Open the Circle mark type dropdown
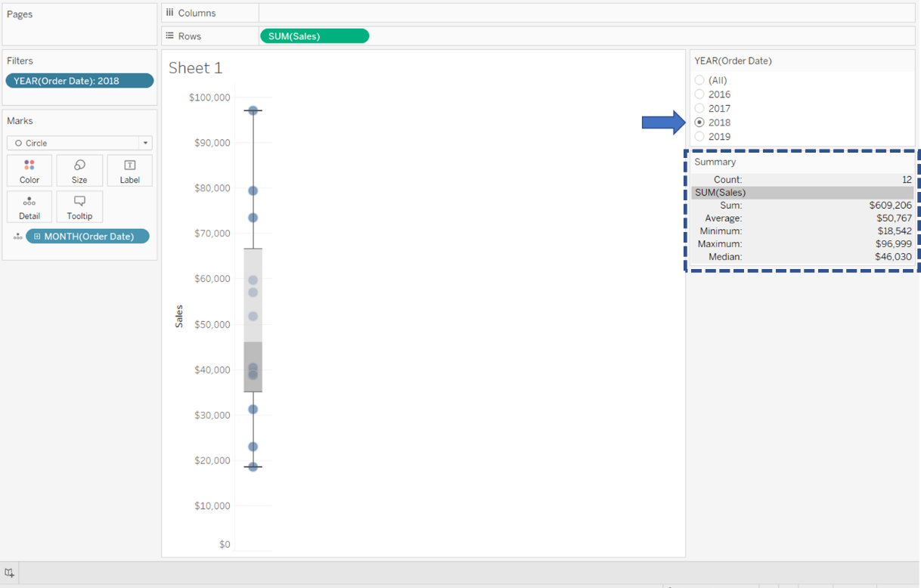The image size is (921, 588). (x=79, y=143)
